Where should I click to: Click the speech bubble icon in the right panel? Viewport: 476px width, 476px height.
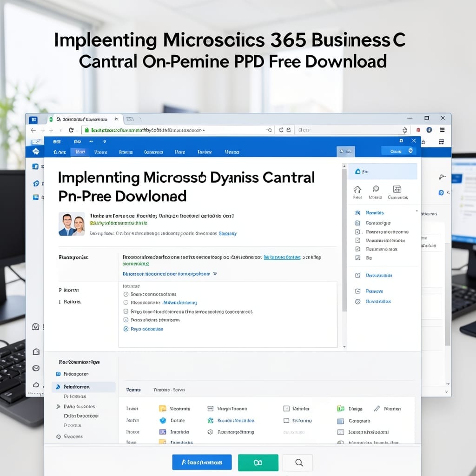(376, 189)
